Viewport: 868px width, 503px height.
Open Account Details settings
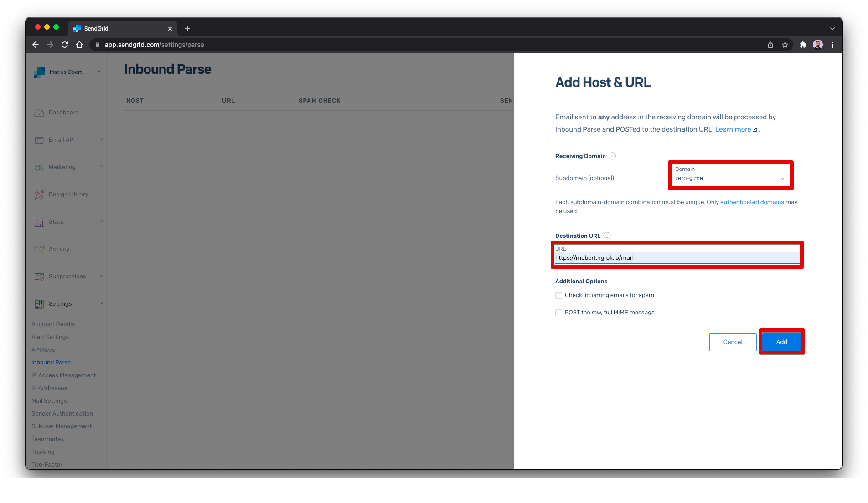(53, 324)
